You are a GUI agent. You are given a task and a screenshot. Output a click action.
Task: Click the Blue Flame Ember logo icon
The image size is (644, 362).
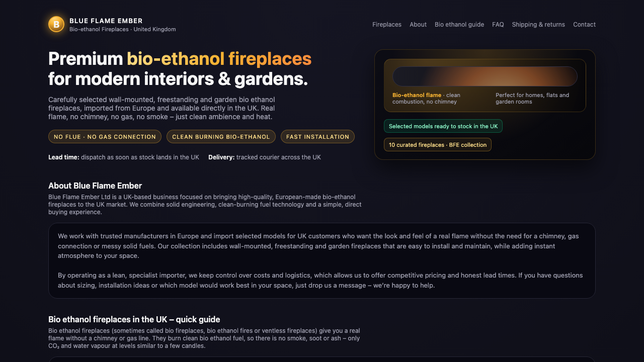pos(56,24)
